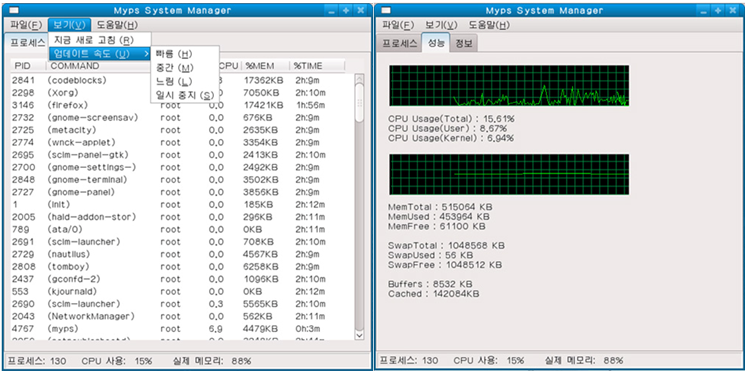747x372 pixels.
Task: Select the (hald-addon-stor) process row
Action: [182, 217]
